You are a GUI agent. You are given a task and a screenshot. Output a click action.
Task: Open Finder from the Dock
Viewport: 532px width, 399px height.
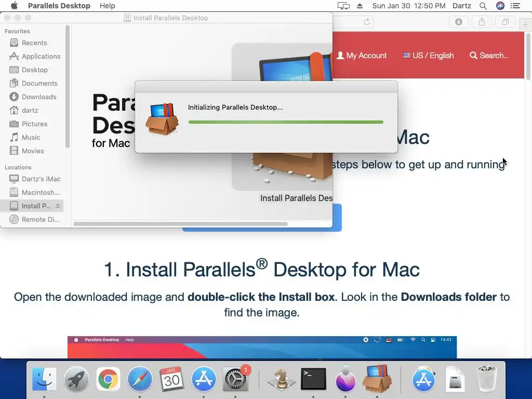point(44,379)
